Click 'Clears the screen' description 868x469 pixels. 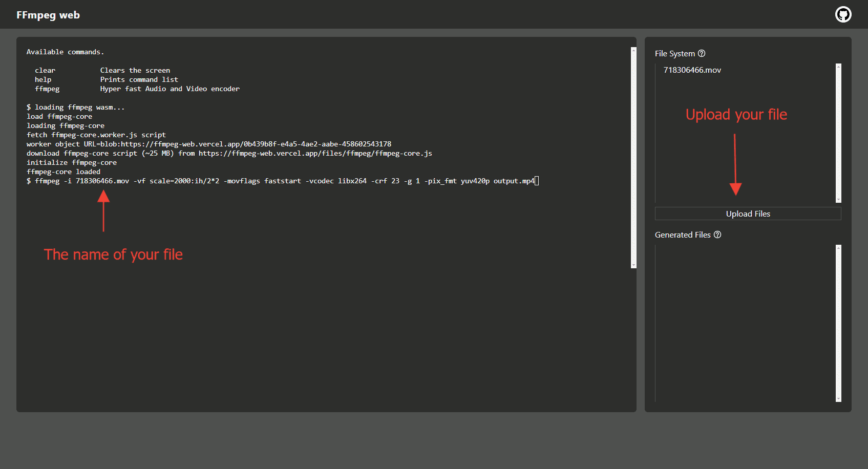(x=135, y=70)
